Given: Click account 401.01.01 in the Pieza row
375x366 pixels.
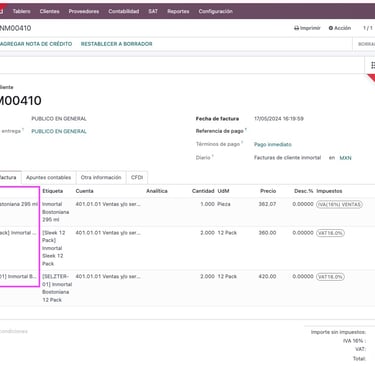Looking at the screenshot, I should [108, 204].
